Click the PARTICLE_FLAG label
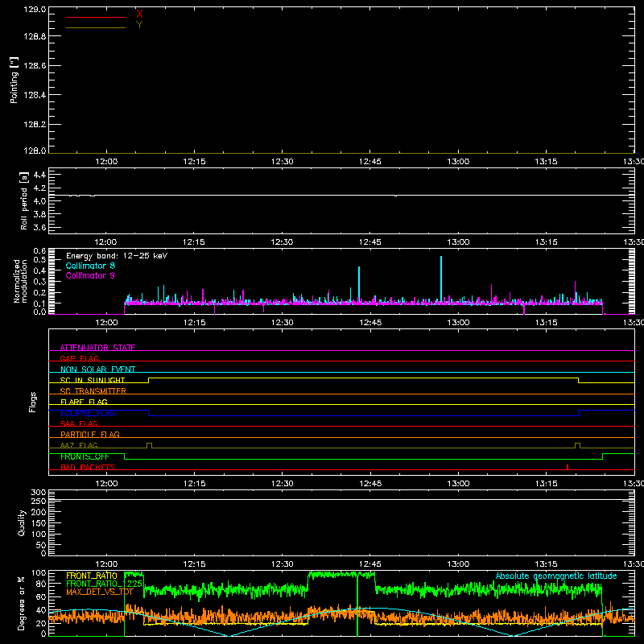644x644 pixels. coord(90,434)
